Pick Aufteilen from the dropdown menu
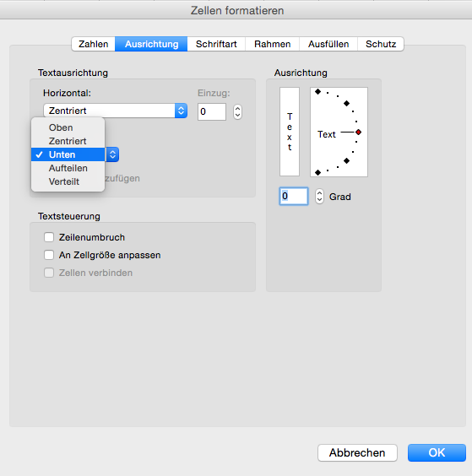The width and height of the screenshot is (472, 476). pos(68,168)
